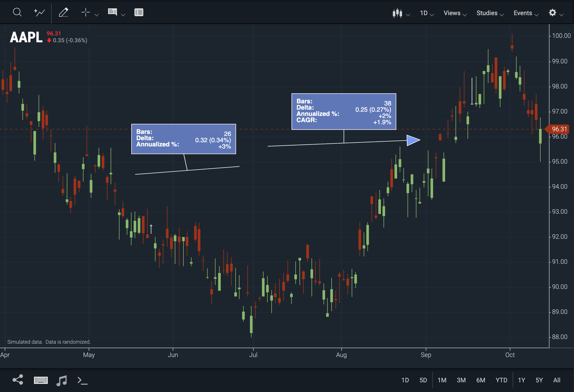Image resolution: width=574 pixels, height=392 pixels.
Task: Click the compare/add symbol icon
Action: 39,12
